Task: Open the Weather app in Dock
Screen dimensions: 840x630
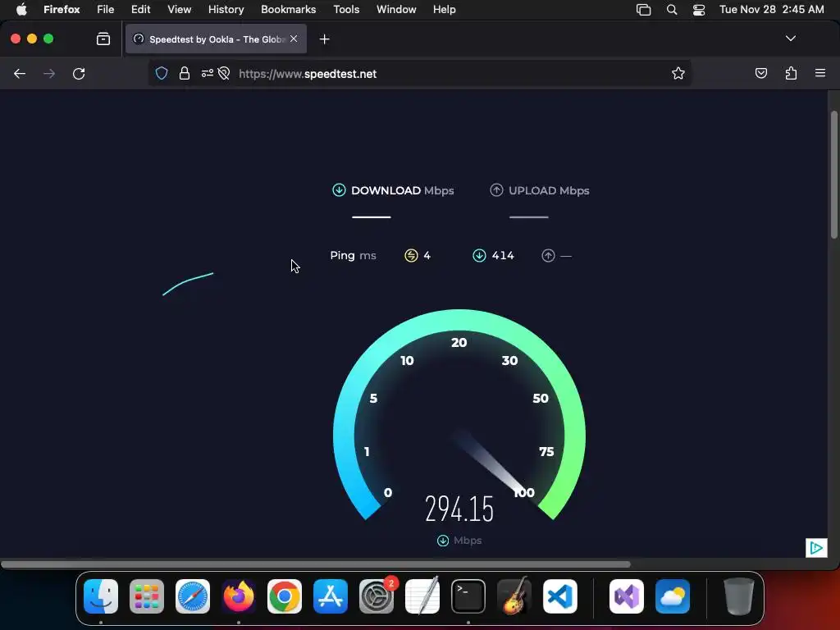Action: pos(673,596)
